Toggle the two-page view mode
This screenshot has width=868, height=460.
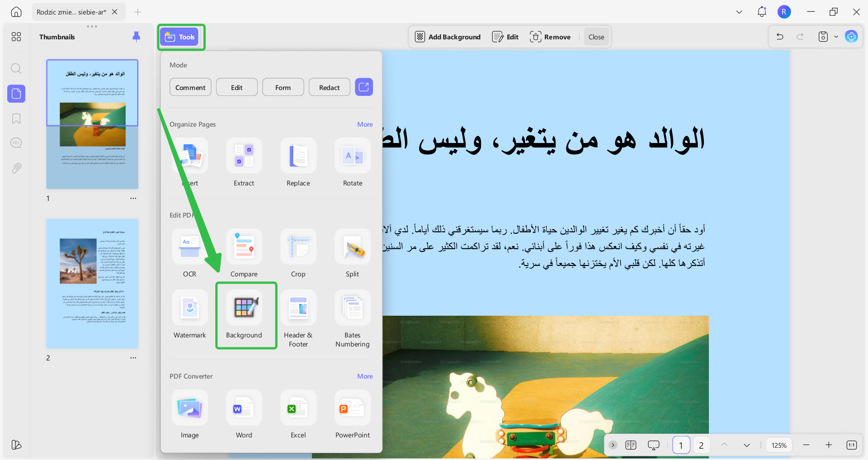click(x=631, y=445)
